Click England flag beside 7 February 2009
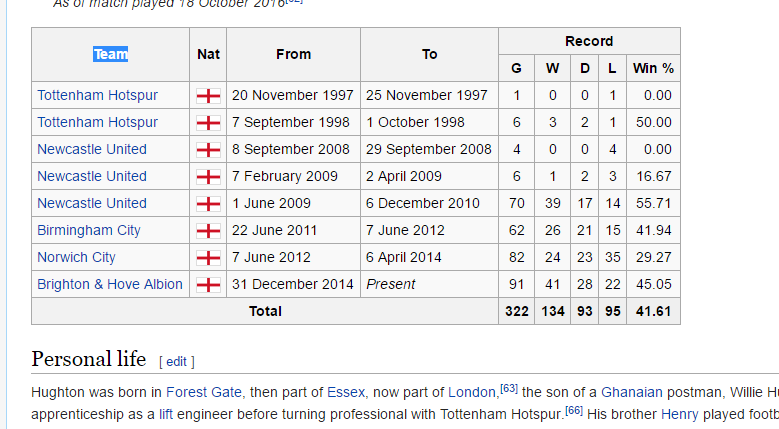779x429 pixels. tap(208, 177)
